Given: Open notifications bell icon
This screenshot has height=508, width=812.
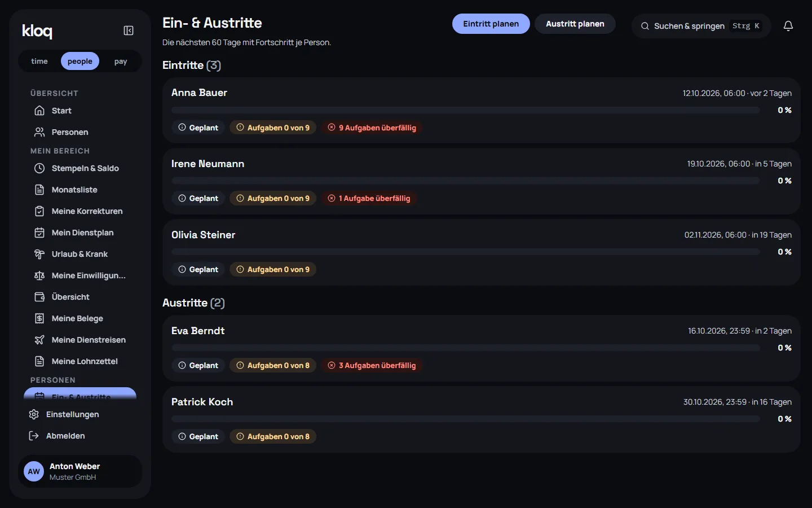Looking at the screenshot, I should [788, 26].
